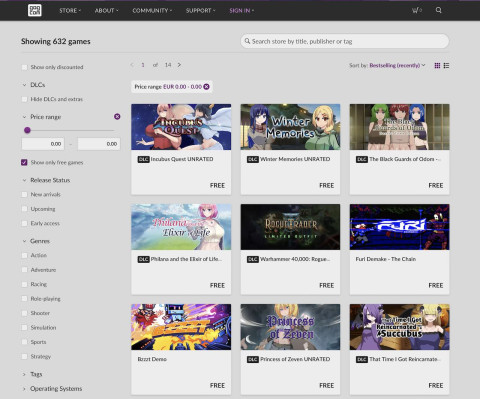Switch to list view icon

[x=446, y=65]
